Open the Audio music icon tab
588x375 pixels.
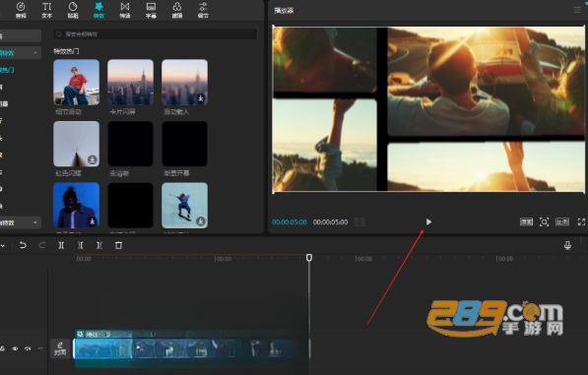tap(21, 10)
